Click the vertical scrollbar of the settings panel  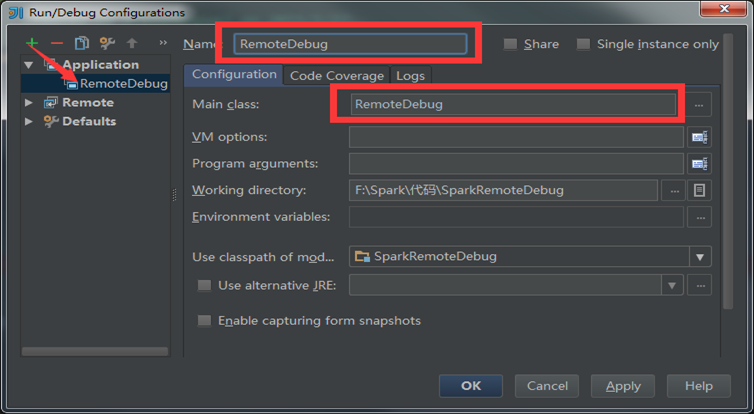[728, 171]
